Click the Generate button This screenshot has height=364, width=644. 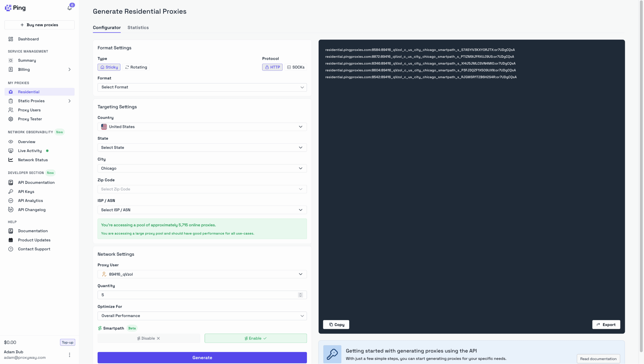(x=202, y=357)
